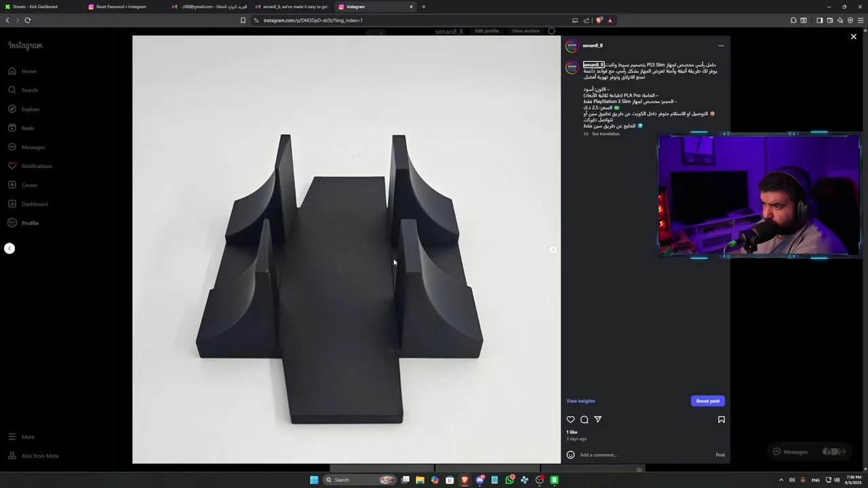Open the senan8_8 username in the post header
The height and width of the screenshot is (488, 868).
593,46
